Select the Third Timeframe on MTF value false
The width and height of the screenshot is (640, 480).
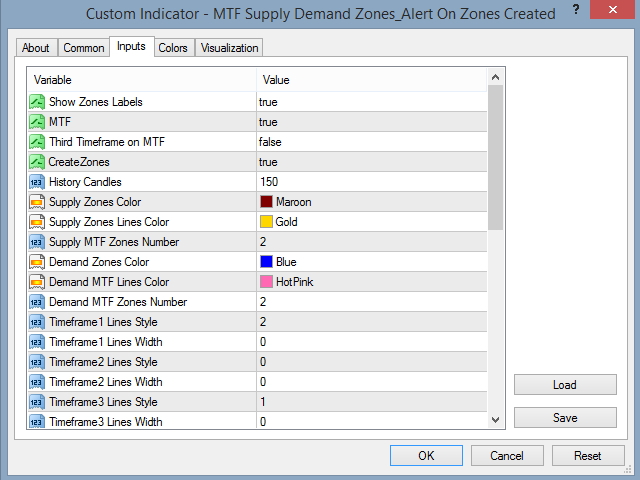click(270, 142)
